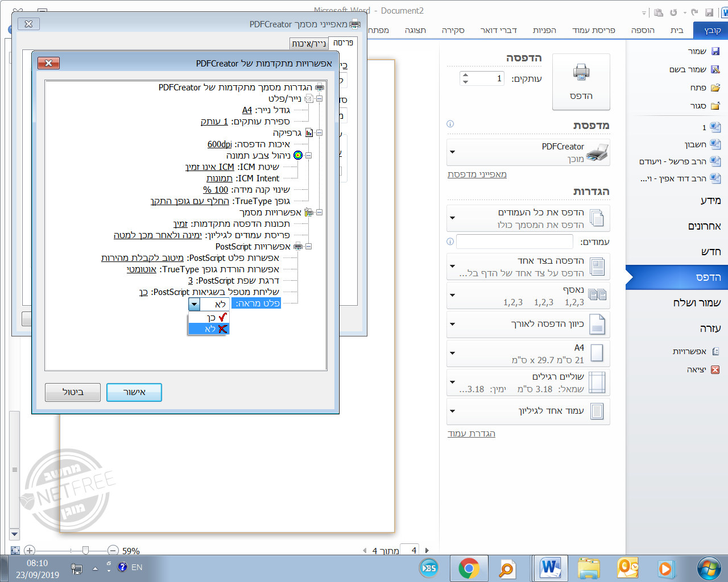Click the עמודים page range input field
This screenshot has width=728, height=582.
(515, 242)
